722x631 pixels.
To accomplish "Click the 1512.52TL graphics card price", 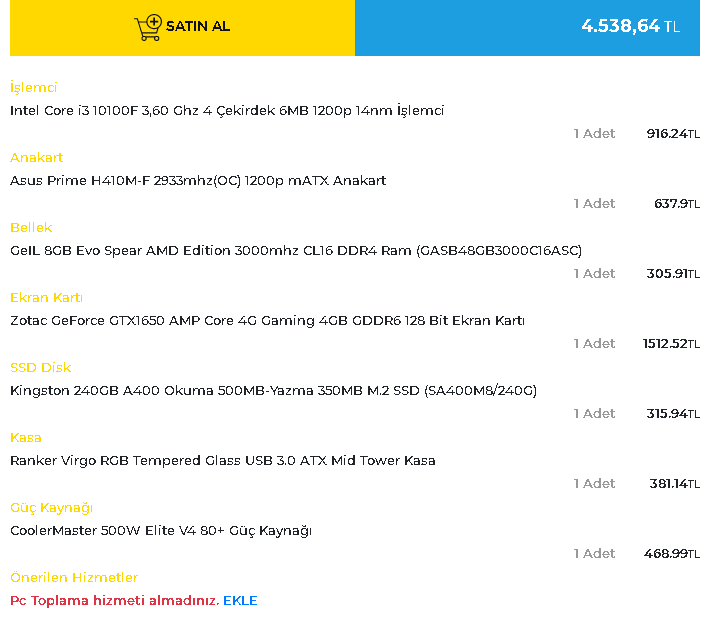I will [671, 344].
